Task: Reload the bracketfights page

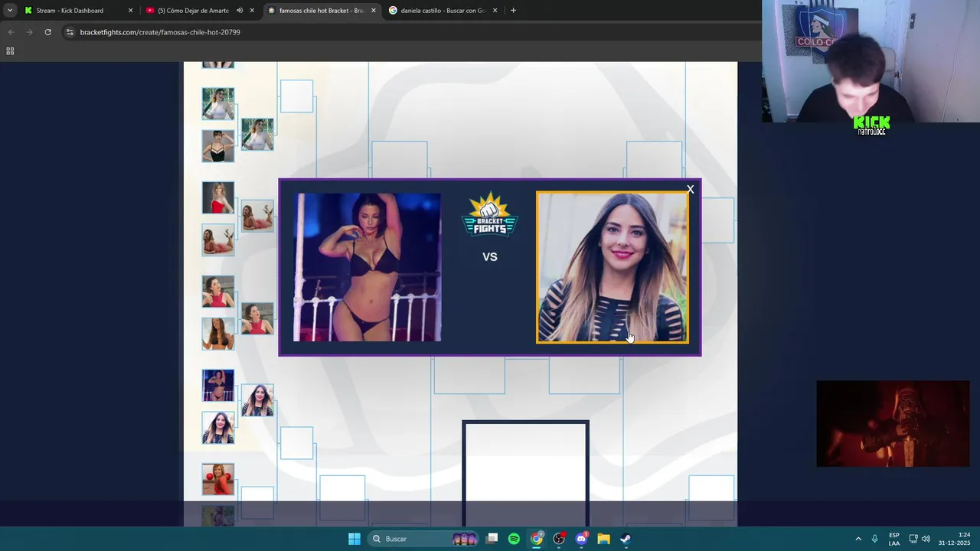Action: click(47, 32)
